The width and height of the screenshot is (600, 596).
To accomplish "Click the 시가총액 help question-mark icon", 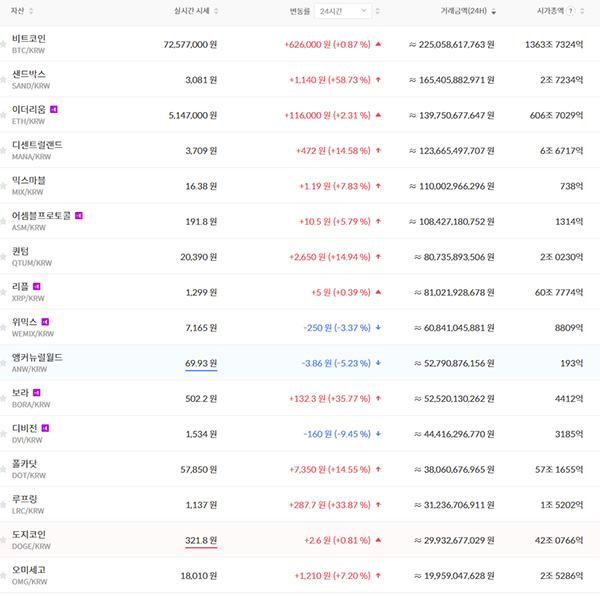I will coord(570,11).
